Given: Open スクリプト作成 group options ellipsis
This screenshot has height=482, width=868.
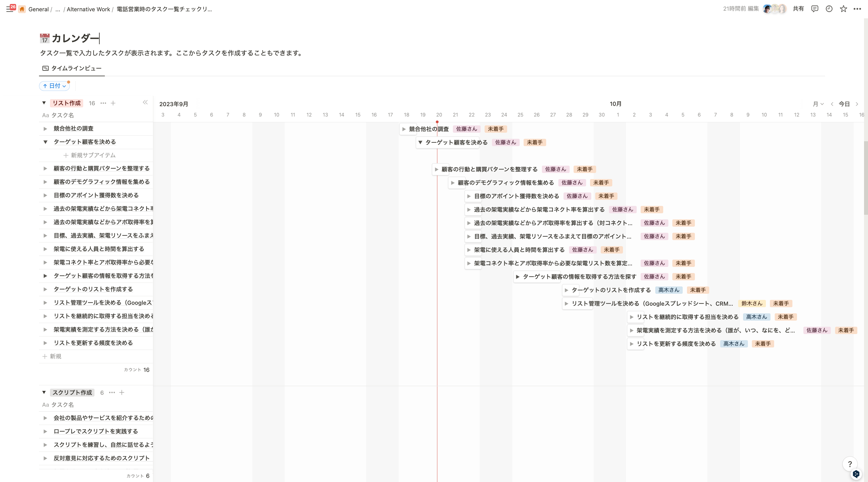Looking at the screenshot, I should tap(112, 393).
